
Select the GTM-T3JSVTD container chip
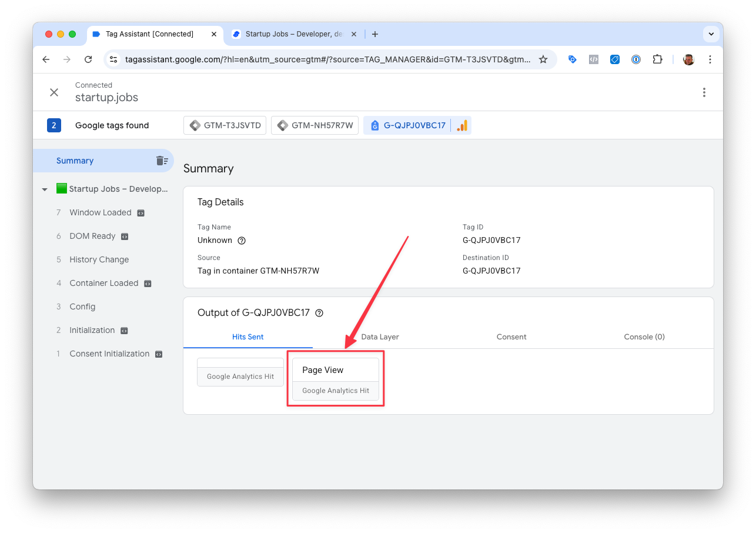(225, 125)
